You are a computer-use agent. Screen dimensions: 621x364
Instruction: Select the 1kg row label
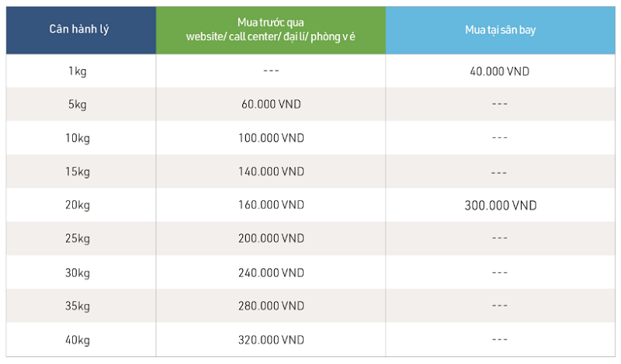tap(78, 71)
